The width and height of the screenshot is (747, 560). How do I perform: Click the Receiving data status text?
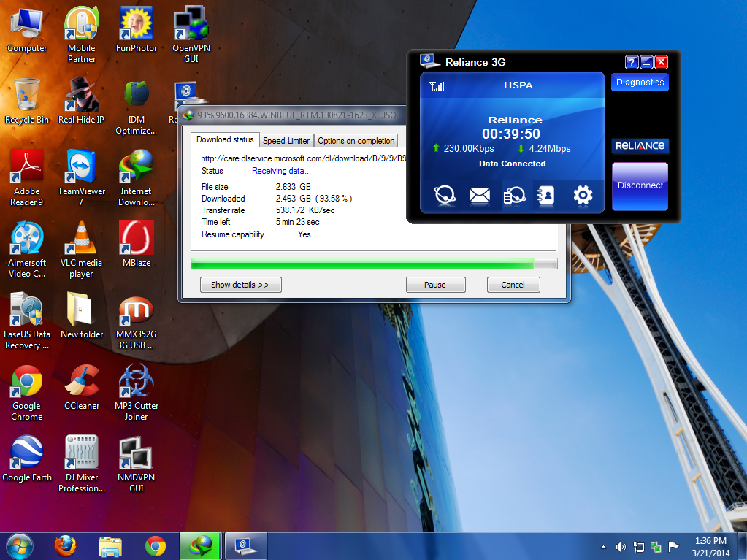pos(281,171)
